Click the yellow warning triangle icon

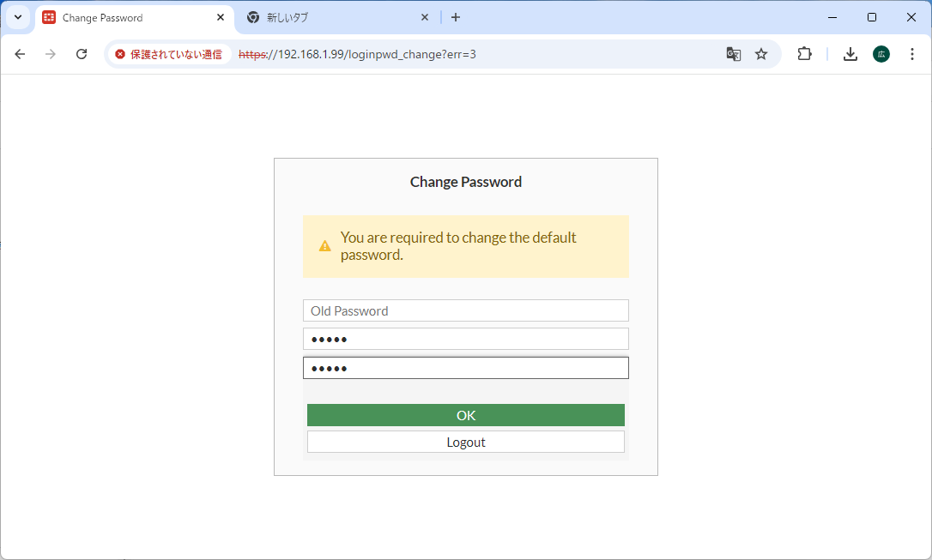(324, 246)
